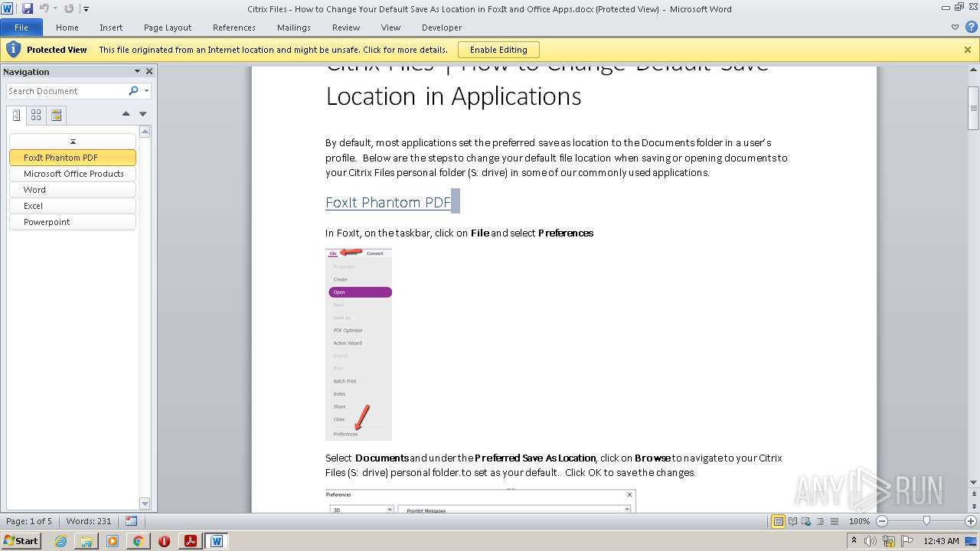
Task: Select the Browse headings tab icon
Action: coord(17,116)
